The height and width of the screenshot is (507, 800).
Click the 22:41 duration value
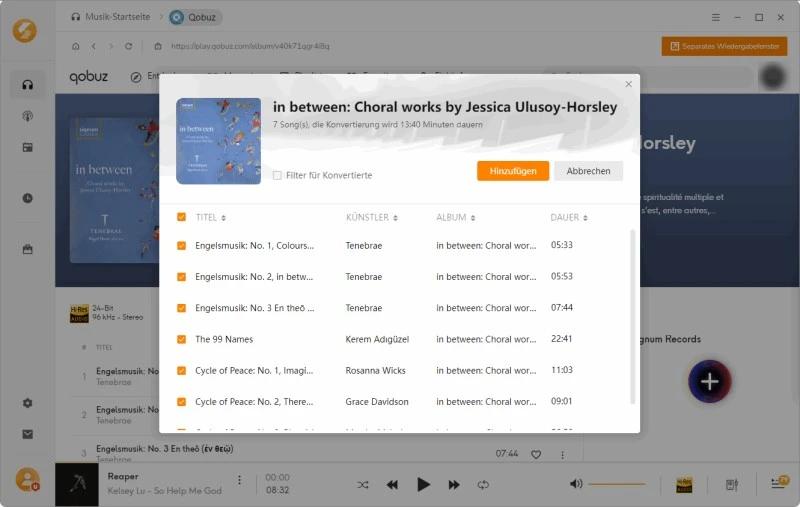point(561,339)
